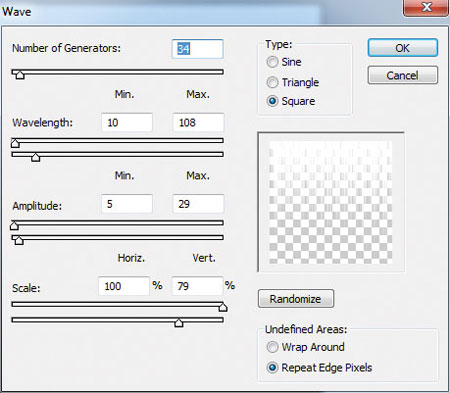Click the Wavelength minimum slider handle
This screenshot has height=393, width=450.
coord(15,143)
